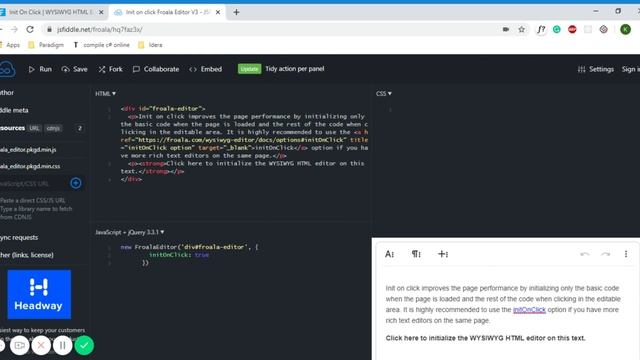This screenshot has width=640, height=360.
Task: Click the green Update badge
Action: tap(249, 69)
